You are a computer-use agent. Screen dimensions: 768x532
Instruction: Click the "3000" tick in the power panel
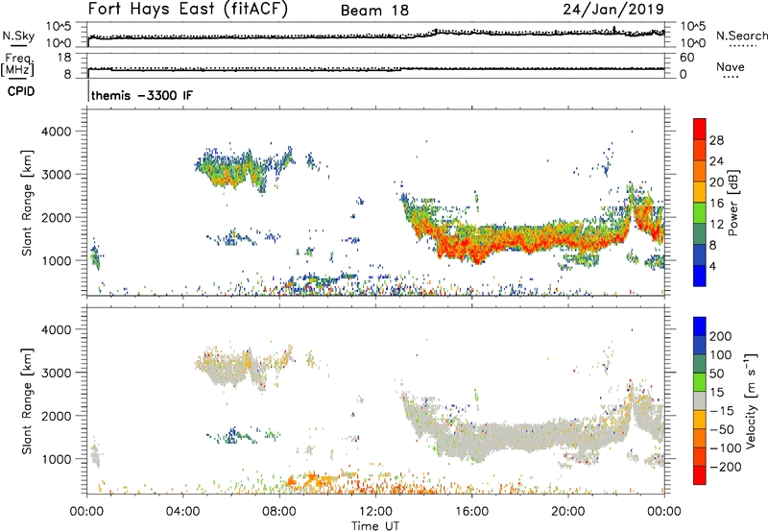click(57, 175)
